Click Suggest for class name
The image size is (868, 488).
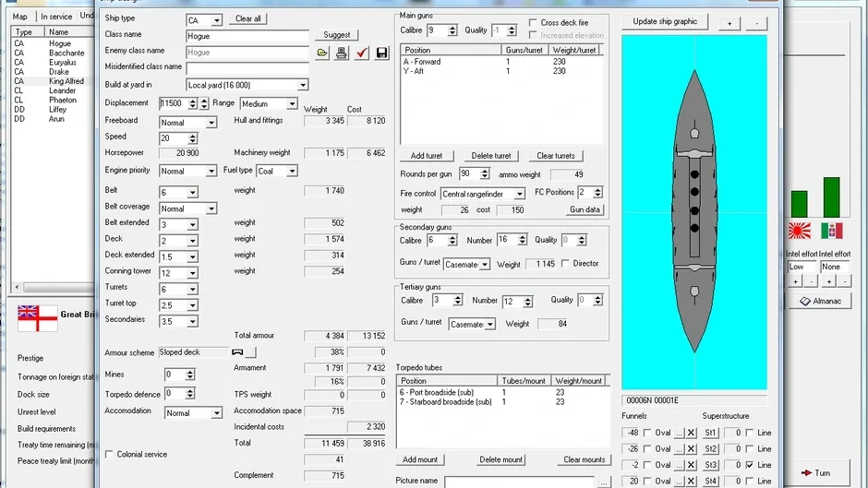coord(336,35)
